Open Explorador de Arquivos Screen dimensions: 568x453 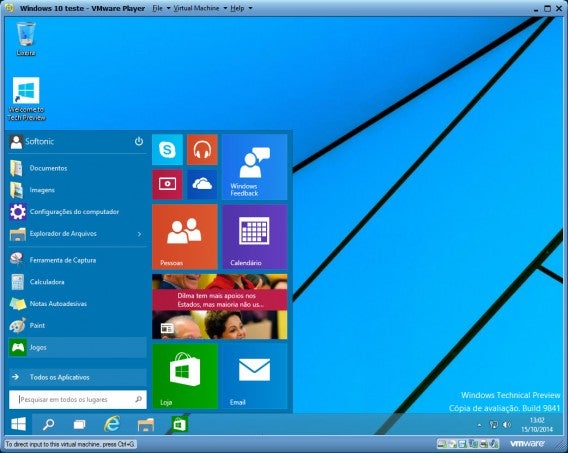tap(78, 234)
